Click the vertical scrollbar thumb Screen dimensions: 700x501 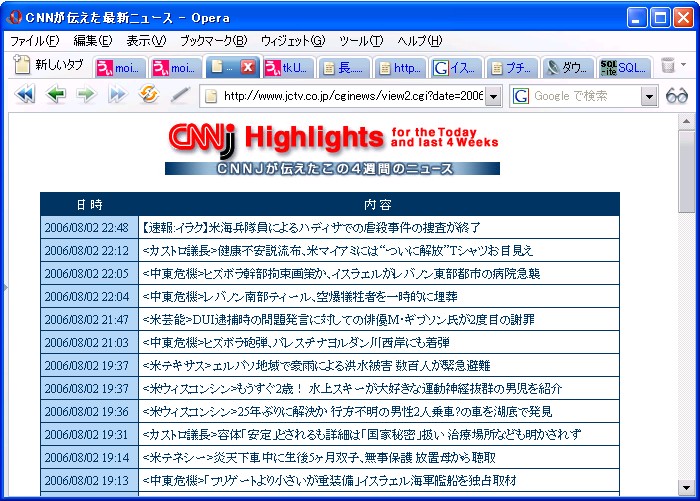[x=686, y=171]
